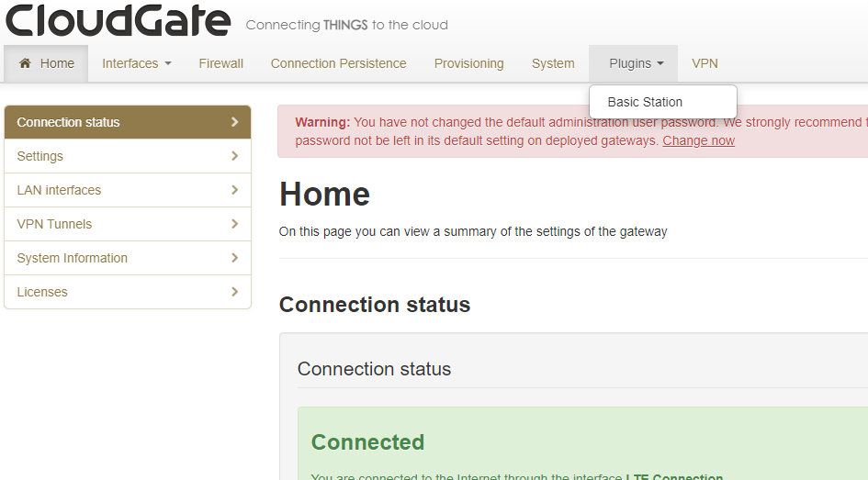868x480 pixels.
Task: Expand the Interfaces dropdown menu
Action: tap(136, 63)
